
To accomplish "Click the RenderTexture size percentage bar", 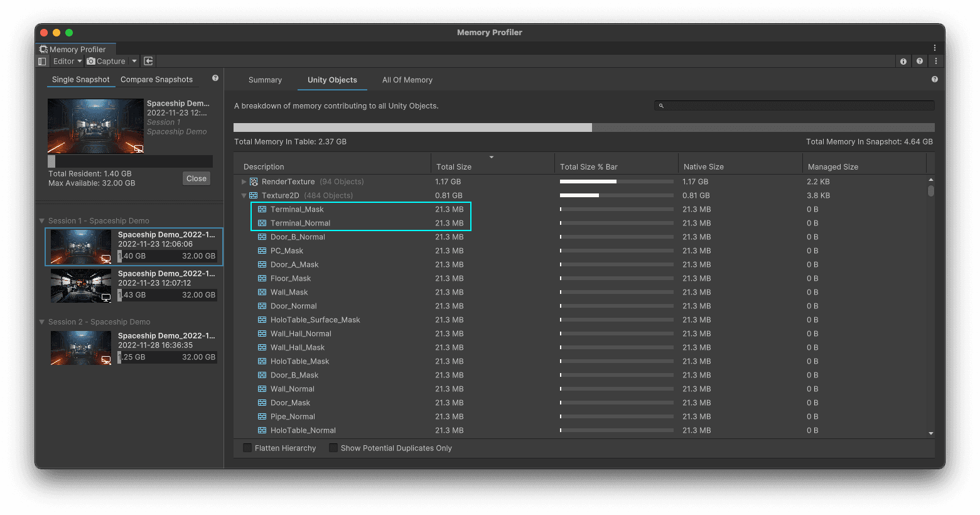I will click(617, 182).
